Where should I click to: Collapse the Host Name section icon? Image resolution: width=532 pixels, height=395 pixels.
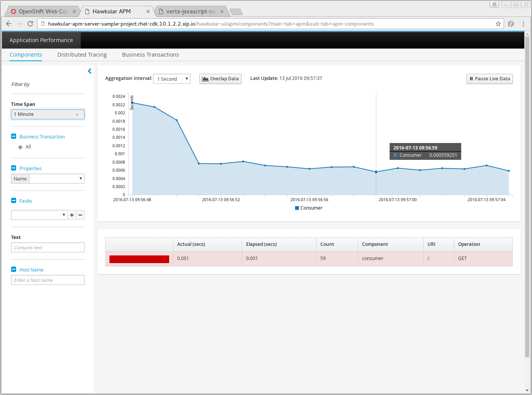[x=14, y=269]
